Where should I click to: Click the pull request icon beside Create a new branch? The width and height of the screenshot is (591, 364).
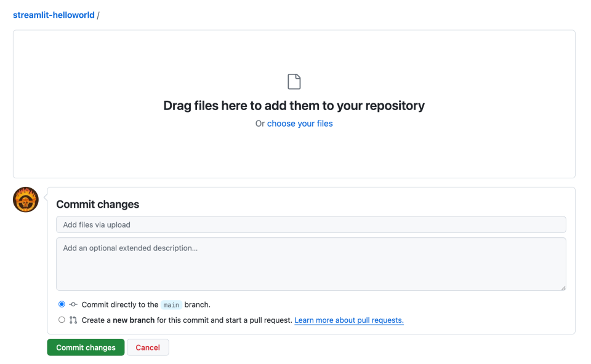coord(73,320)
